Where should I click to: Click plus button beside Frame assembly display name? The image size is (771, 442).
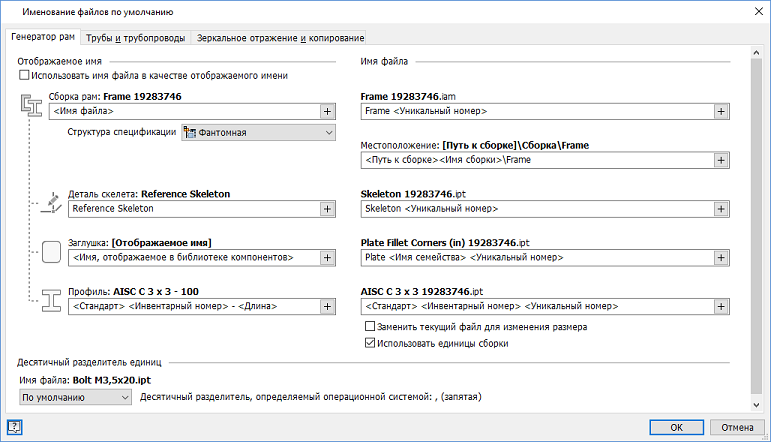coord(327,111)
